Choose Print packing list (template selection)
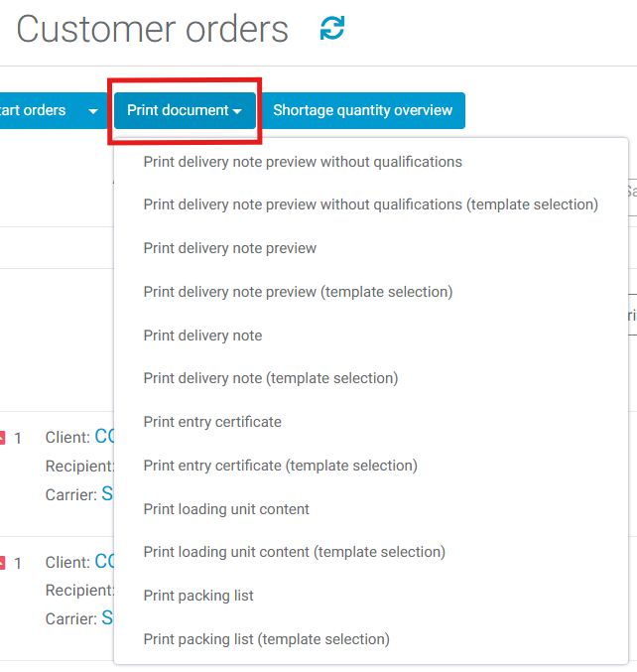 pyautogui.click(x=266, y=639)
